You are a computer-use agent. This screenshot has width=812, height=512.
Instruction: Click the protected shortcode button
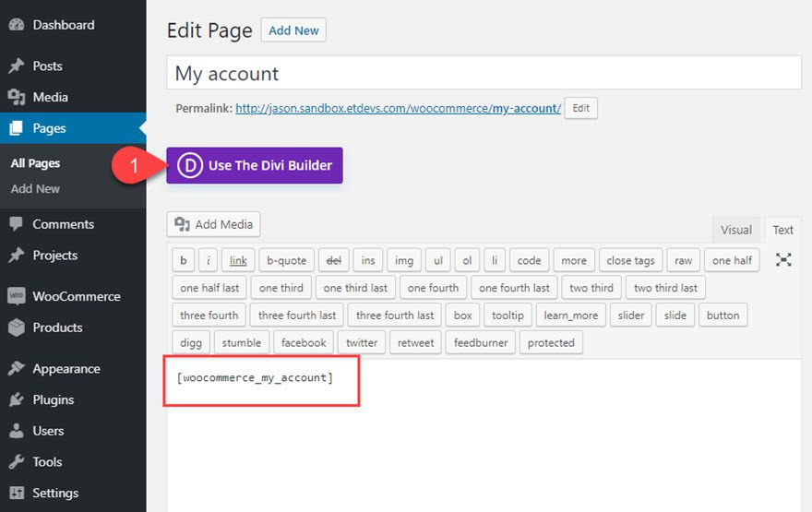551,342
